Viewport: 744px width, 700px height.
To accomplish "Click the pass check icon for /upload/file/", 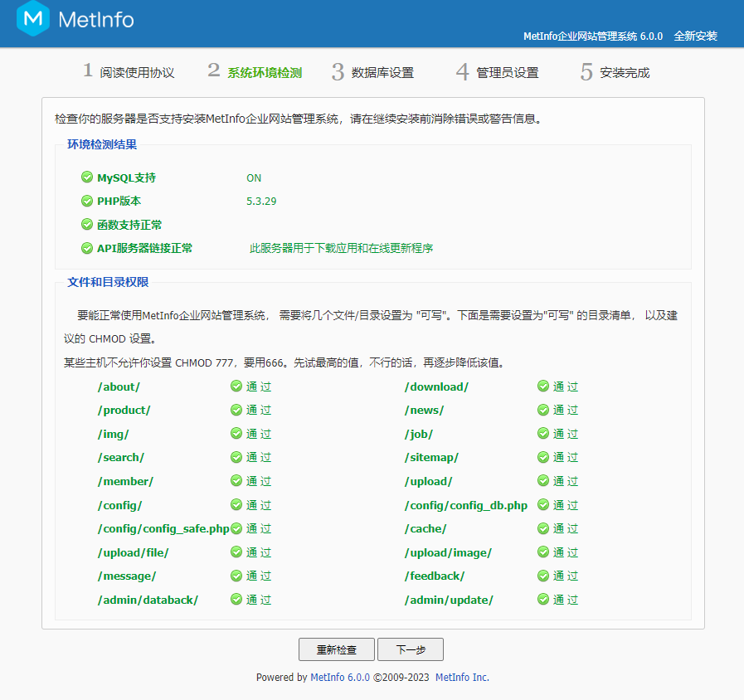I will coord(236,552).
